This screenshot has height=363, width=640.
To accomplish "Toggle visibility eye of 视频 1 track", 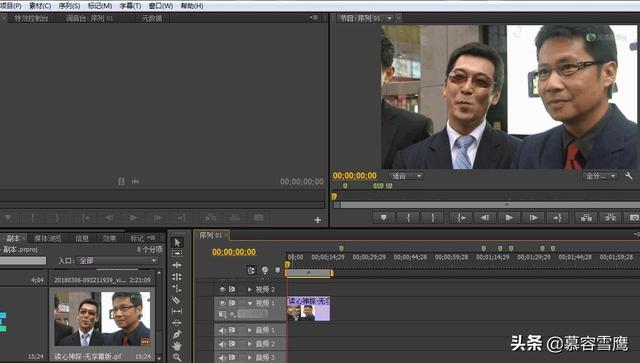I will (222, 303).
